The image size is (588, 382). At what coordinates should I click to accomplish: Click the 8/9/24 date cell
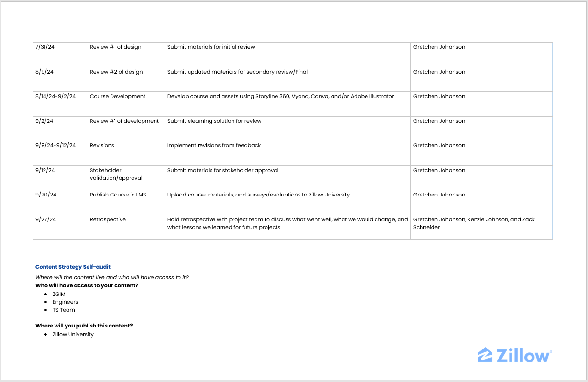pyautogui.click(x=44, y=72)
